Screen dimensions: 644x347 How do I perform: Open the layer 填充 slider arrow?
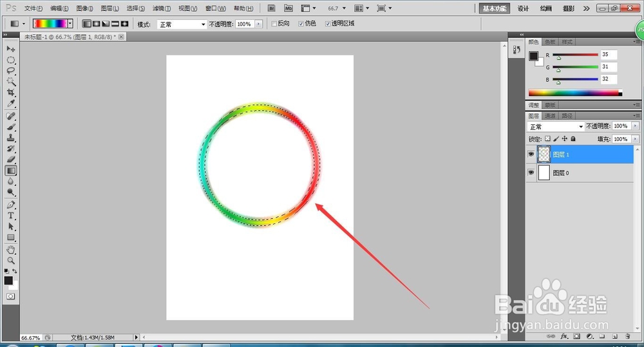(636, 139)
